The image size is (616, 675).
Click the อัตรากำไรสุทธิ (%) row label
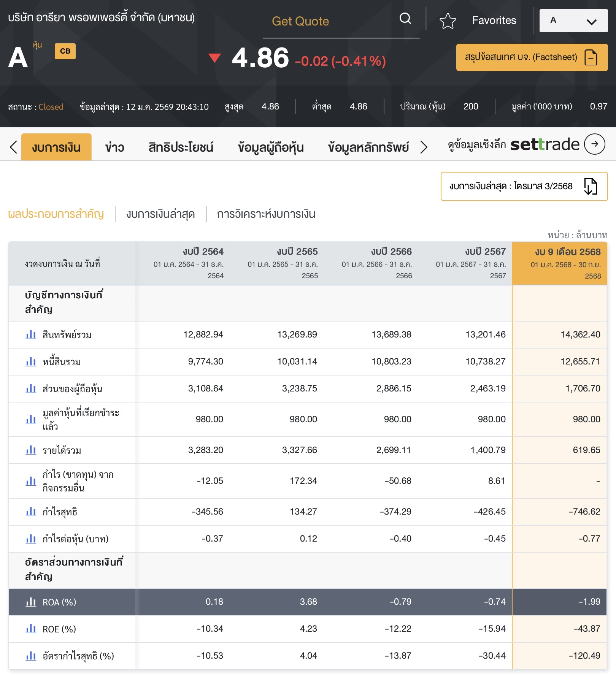click(x=78, y=656)
